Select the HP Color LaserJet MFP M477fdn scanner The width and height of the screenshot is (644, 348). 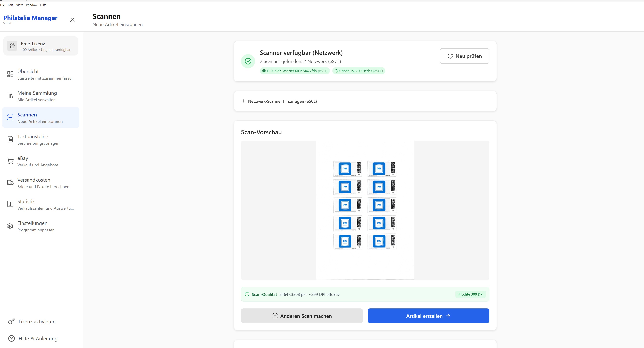[x=295, y=71]
